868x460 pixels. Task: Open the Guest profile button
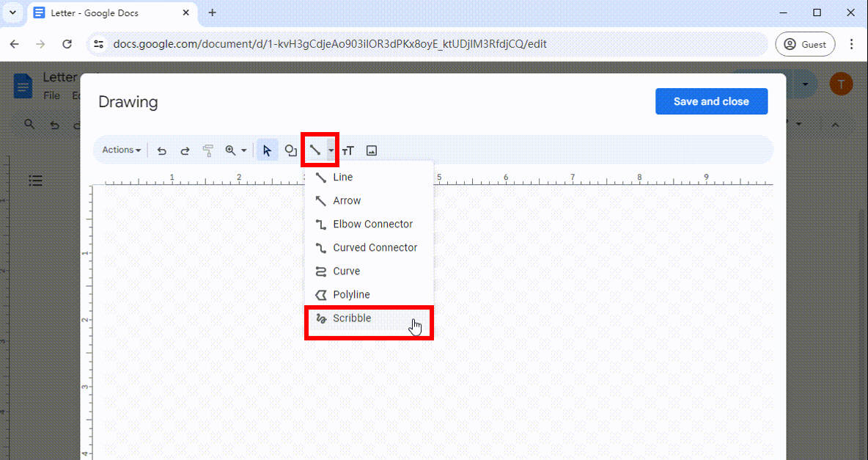805,44
